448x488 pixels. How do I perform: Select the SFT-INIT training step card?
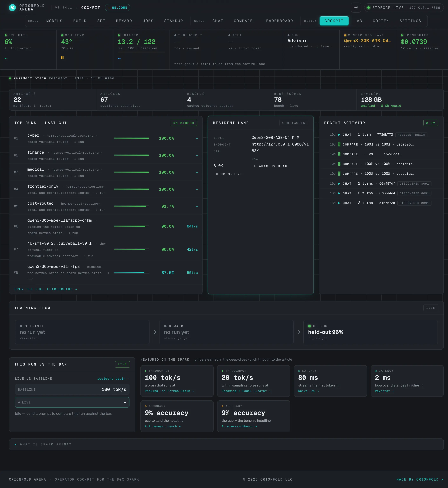pos(82,332)
